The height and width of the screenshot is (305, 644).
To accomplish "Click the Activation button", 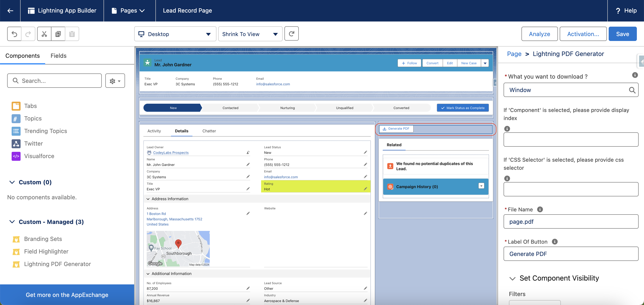I will (583, 34).
